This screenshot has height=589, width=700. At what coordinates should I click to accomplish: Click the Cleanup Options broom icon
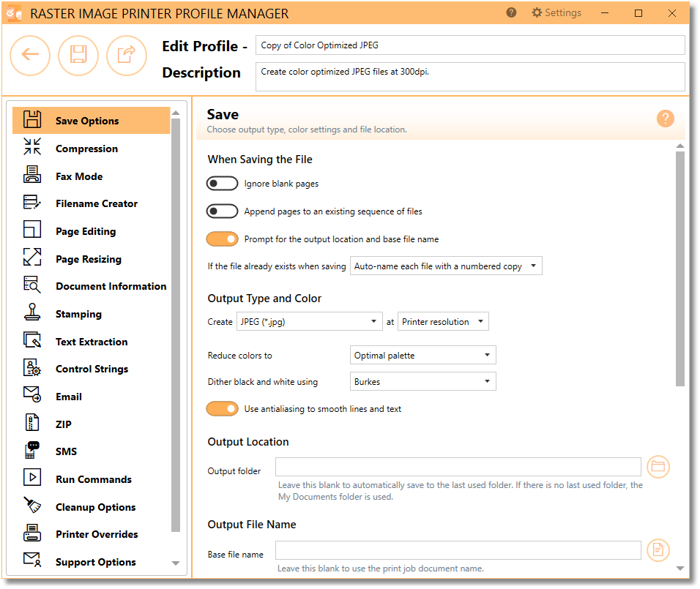32,505
